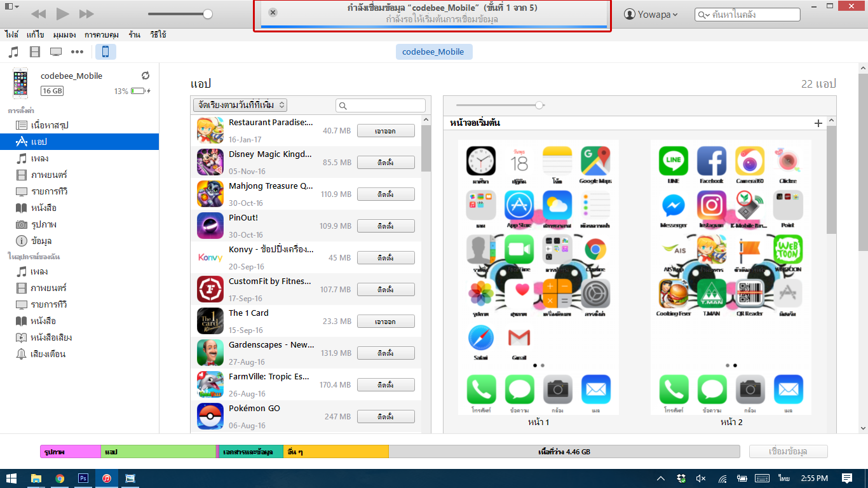This screenshot has height=488, width=868.
Task: Remove the Restaurant Paradise app
Action: pos(385,131)
